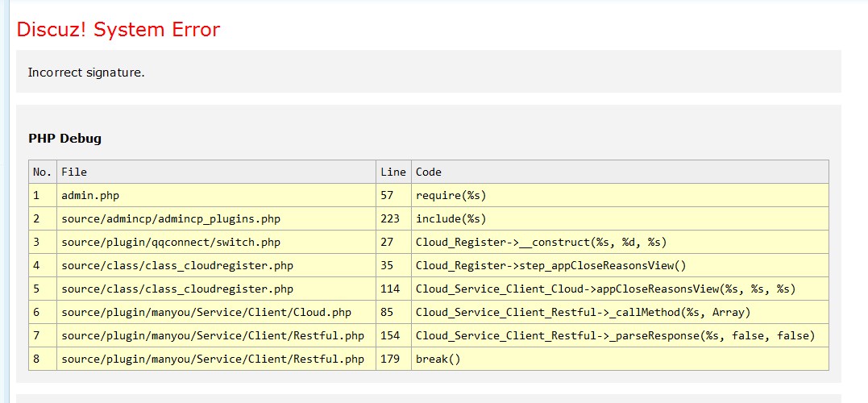The height and width of the screenshot is (403, 868).
Task: Click the 'No.' column header
Action: [x=43, y=172]
